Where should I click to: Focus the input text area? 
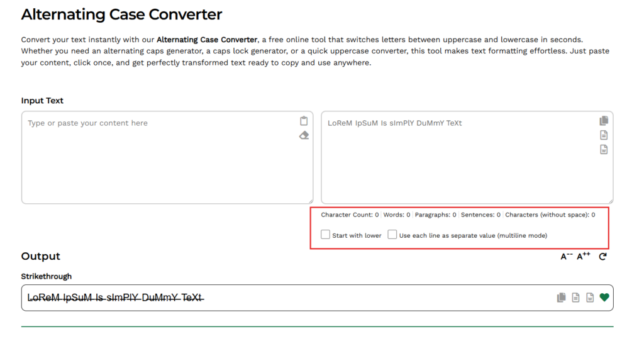167,157
